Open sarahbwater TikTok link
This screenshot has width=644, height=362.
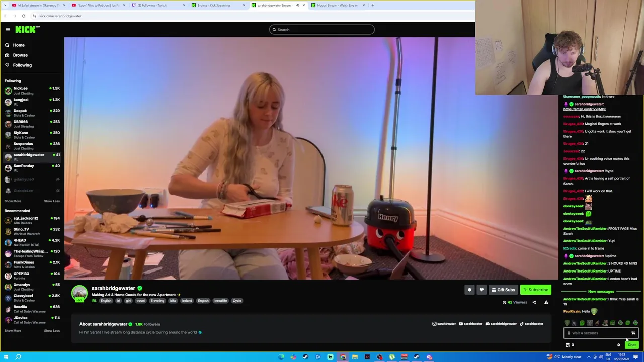tap(531, 324)
